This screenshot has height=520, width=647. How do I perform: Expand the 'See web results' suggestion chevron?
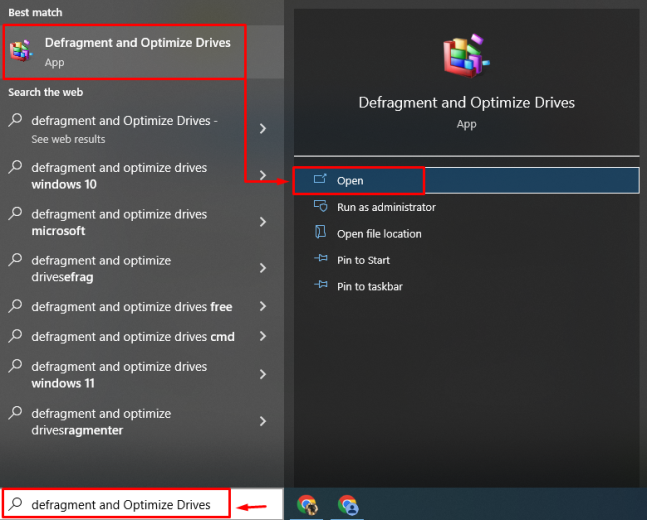(x=263, y=129)
